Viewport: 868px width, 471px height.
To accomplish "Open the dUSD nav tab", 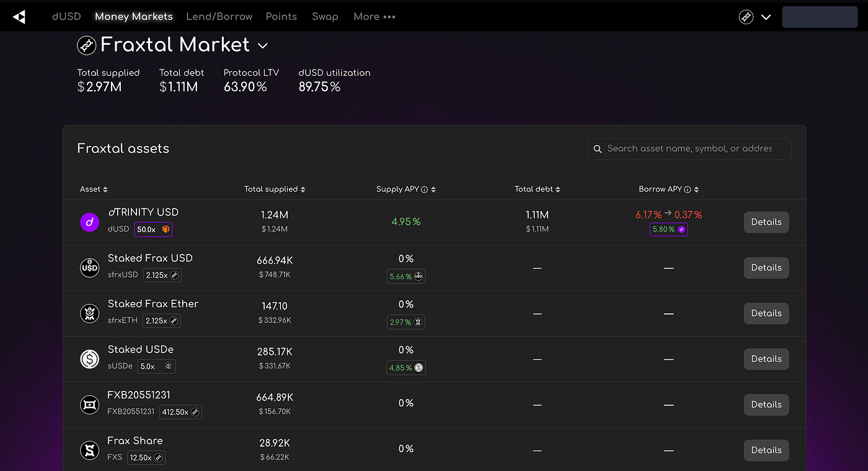I will point(66,17).
